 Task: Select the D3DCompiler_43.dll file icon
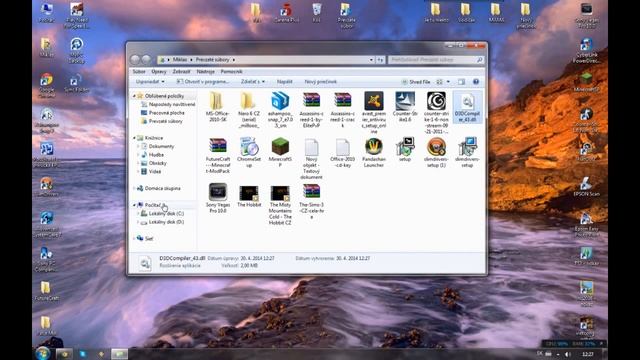[x=467, y=101]
